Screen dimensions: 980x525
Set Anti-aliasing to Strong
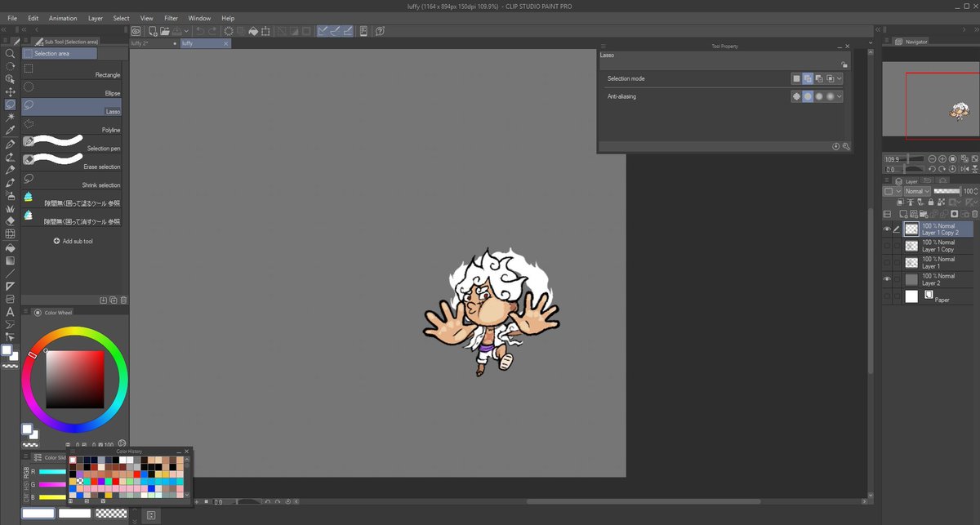pos(830,96)
